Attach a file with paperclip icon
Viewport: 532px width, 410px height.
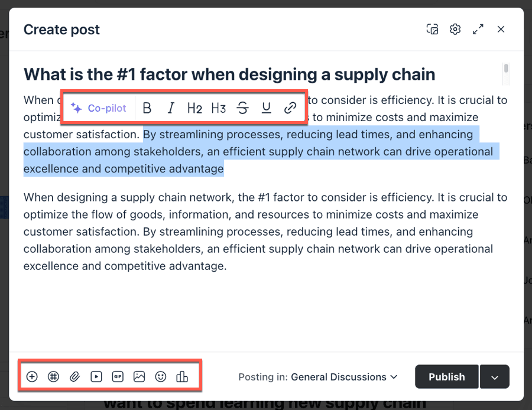point(74,376)
